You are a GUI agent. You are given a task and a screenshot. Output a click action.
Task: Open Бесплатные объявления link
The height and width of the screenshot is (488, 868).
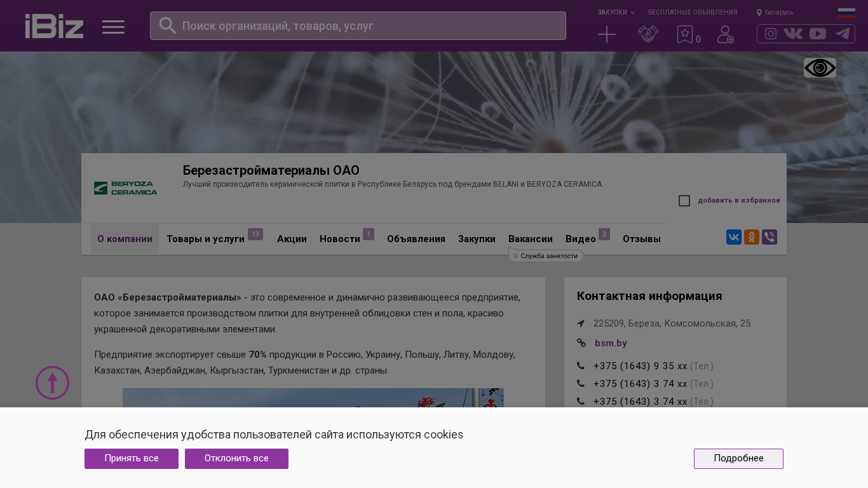(x=693, y=12)
